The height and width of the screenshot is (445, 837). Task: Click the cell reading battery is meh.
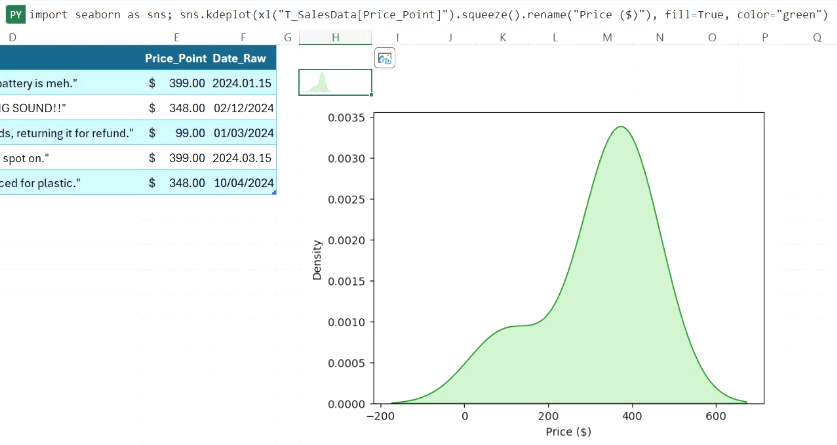tap(72, 83)
